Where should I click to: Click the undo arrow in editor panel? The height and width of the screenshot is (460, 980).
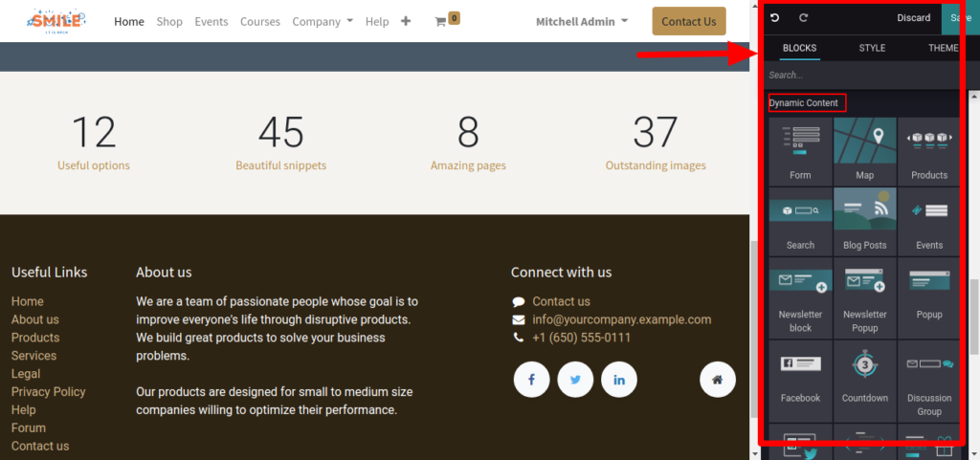pos(775,18)
